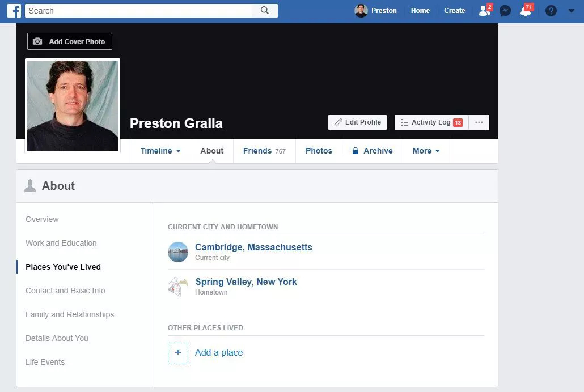The width and height of the screenshot is (584, 392).
Task: Open the Spring Valley, New York link
Action: [x=246, y=282]
